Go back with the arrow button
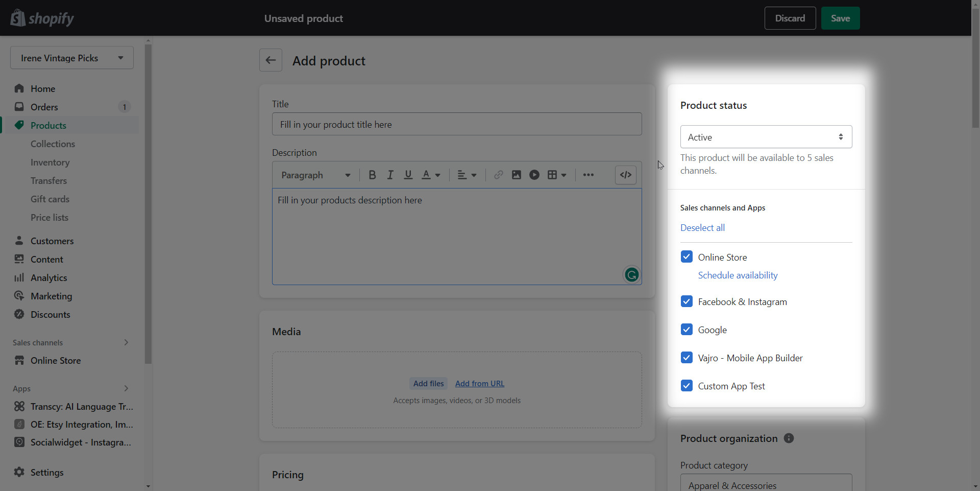 coord(271,60)
